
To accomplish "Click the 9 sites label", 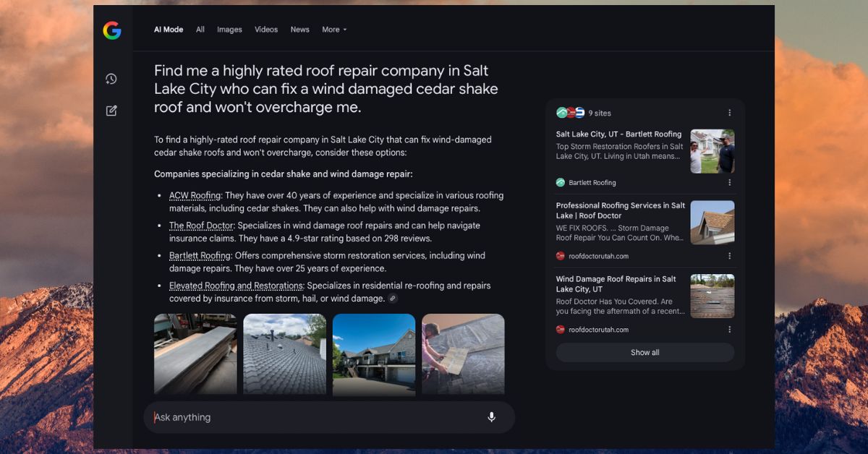I will [600, 113].
